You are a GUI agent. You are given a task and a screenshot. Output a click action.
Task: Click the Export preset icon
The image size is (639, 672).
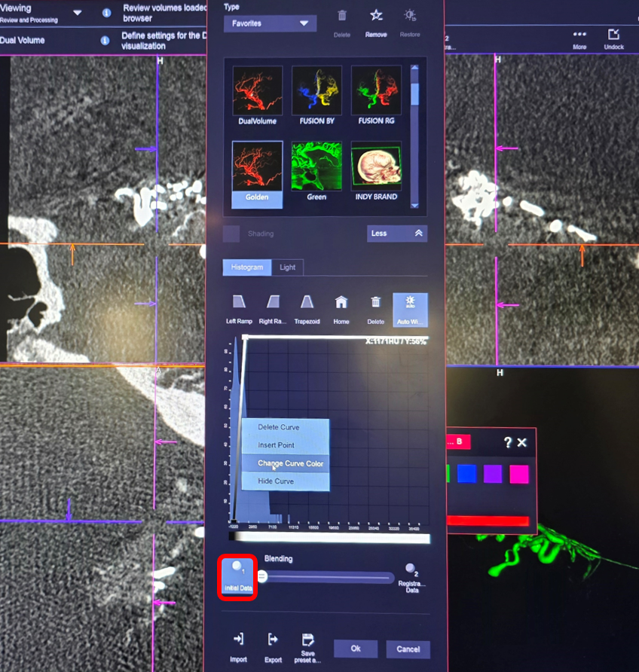point(273,640)
